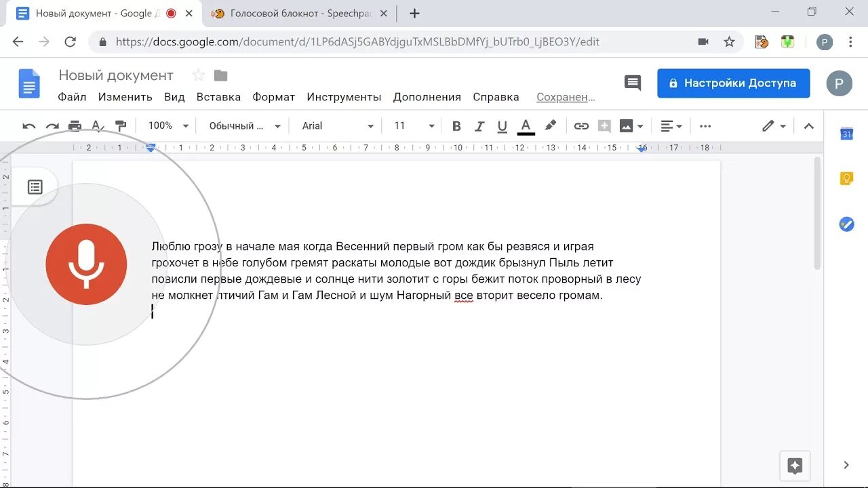The height and width of the screenshot is (488, 868).
Task: Insert image from toolbar icon
Action: [626, 126]
